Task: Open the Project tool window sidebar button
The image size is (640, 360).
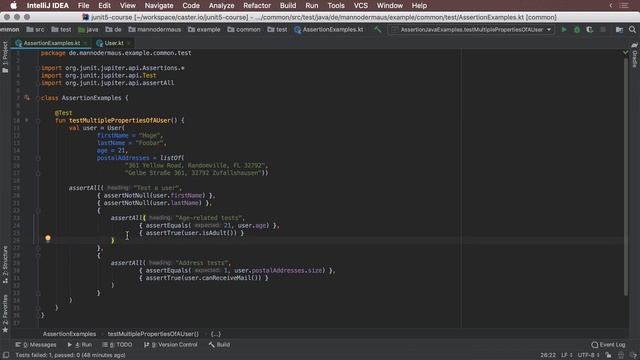Action: coord(5,57)
